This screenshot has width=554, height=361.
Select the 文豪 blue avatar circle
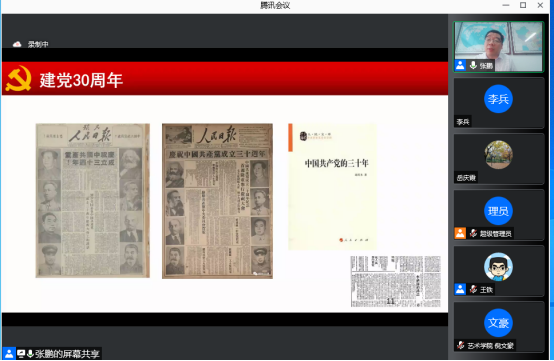tap(498, 323)
